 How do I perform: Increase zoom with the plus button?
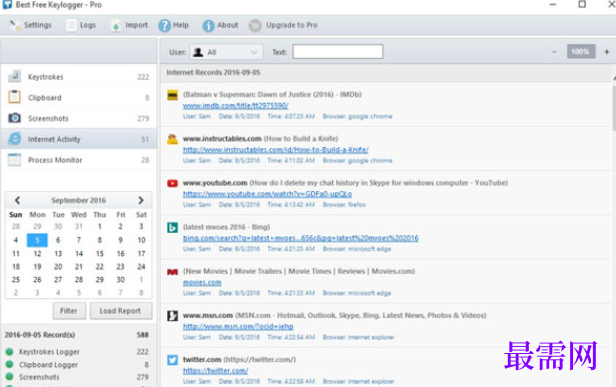click(607, 51)
